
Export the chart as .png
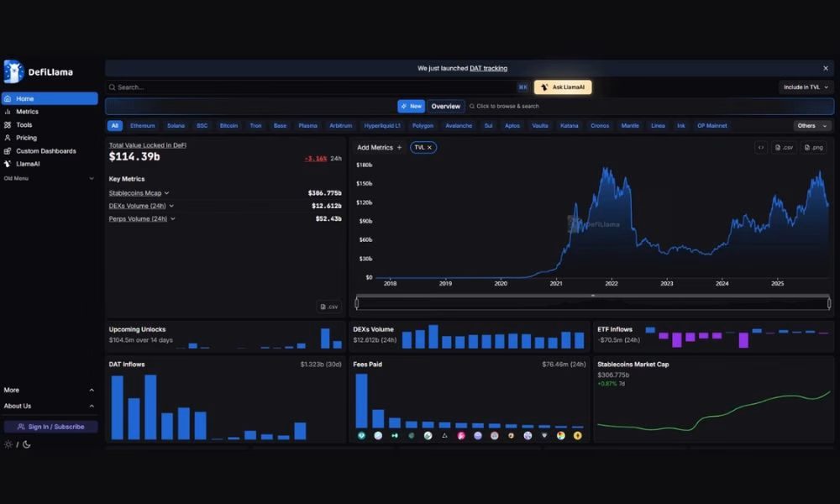(813, 147)
